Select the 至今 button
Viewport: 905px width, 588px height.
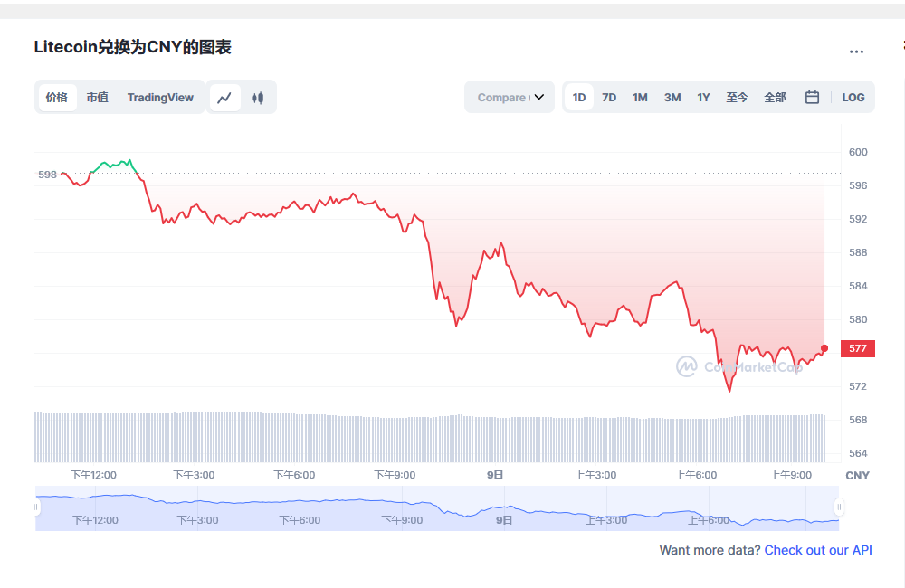[737, 97]
